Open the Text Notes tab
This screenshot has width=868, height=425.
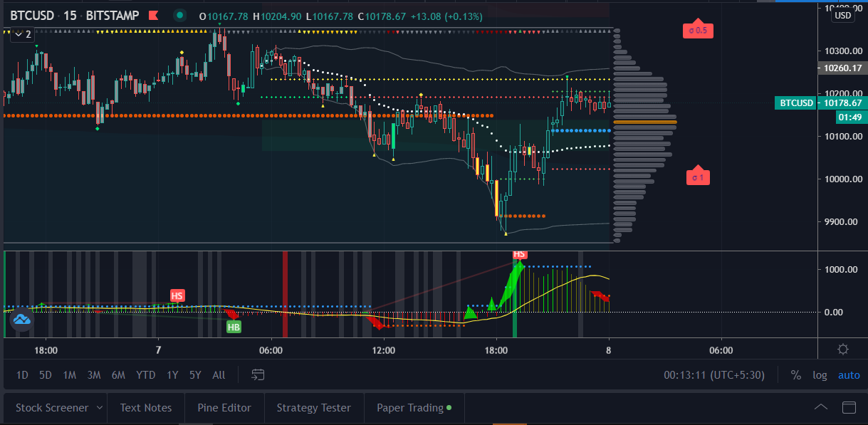[146, 408]
